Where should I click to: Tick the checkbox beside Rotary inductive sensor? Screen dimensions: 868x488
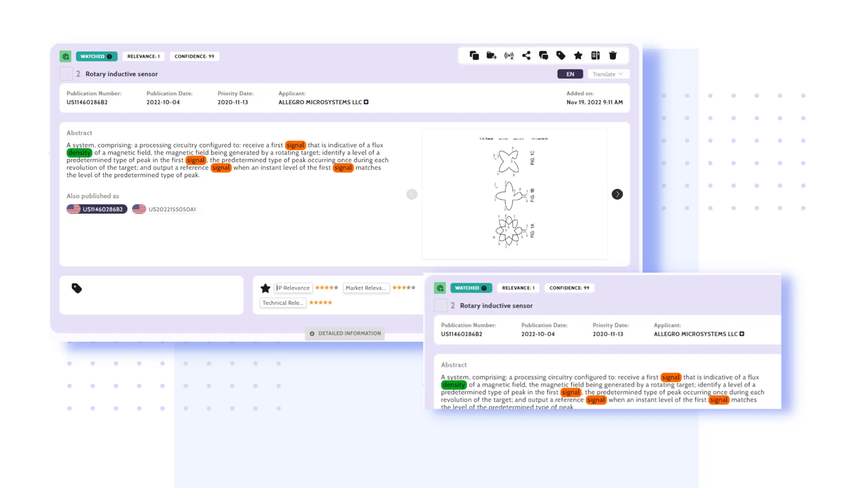pos(66,74)
